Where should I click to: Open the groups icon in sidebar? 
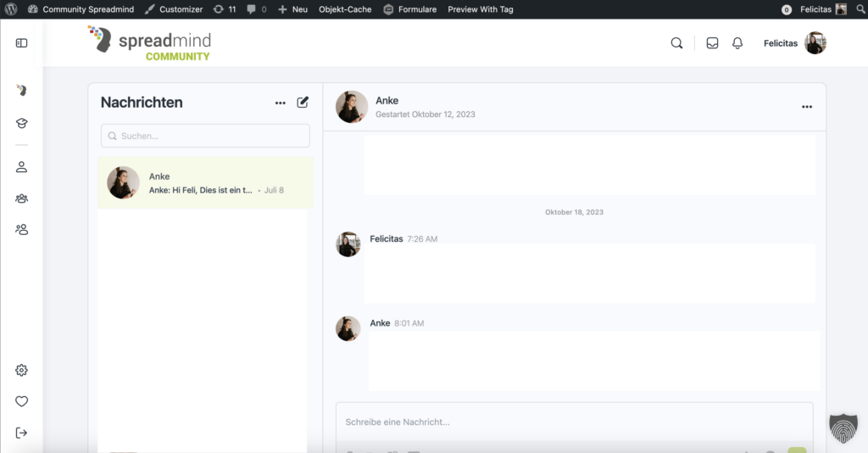point(21,199)
